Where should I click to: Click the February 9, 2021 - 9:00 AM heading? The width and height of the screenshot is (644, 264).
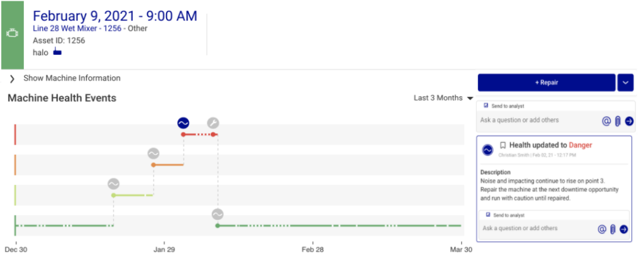point(115,16)
